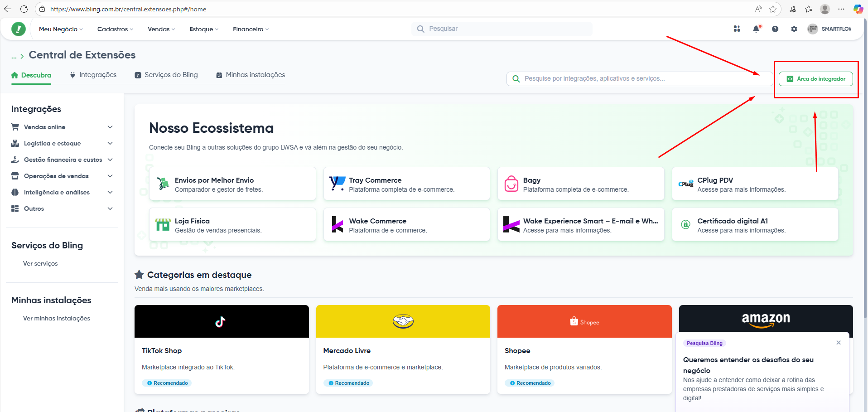Close the Pesquisa Bling popup
The width and height of the screenshot is (868, 412).
pos(839,343)
